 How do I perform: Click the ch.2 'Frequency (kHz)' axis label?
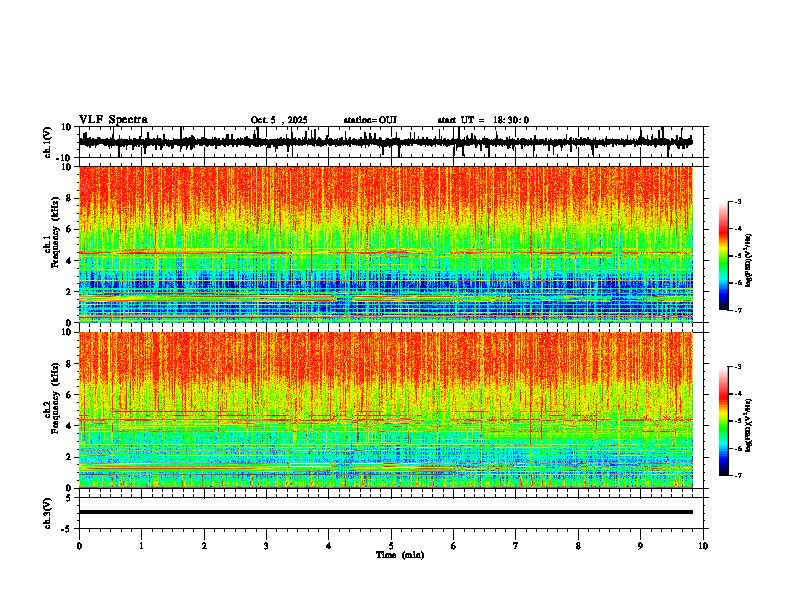55,398
